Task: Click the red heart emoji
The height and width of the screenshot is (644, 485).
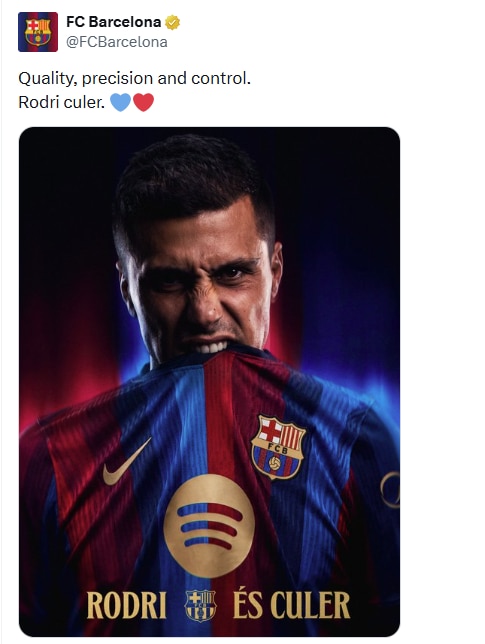Action: tap(143, 102)
